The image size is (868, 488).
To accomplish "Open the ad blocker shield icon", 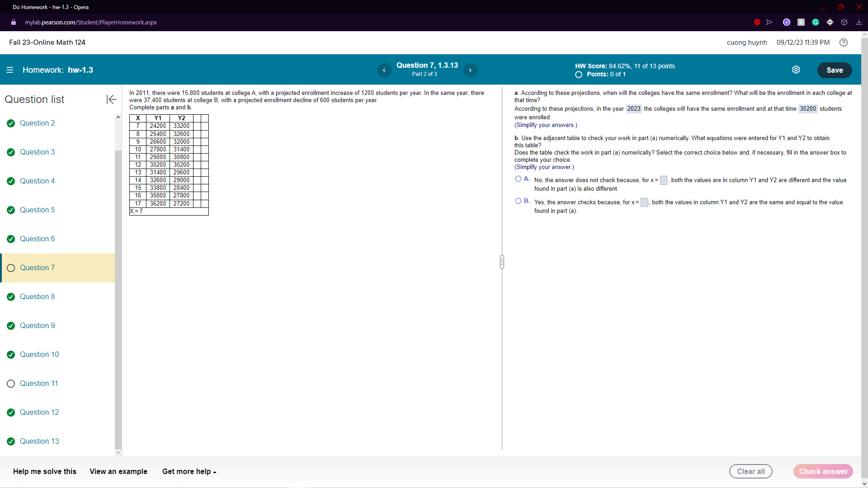I will [x=757, y=22].
